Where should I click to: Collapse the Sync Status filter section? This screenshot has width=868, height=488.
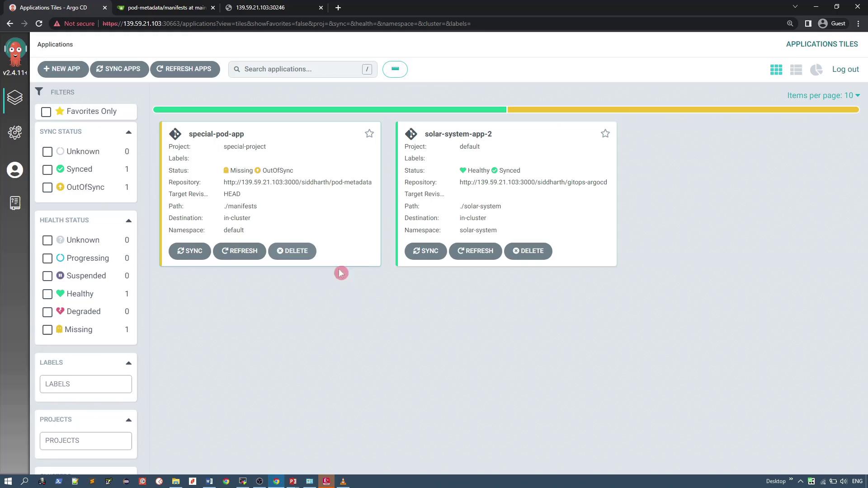coord(128,132)
